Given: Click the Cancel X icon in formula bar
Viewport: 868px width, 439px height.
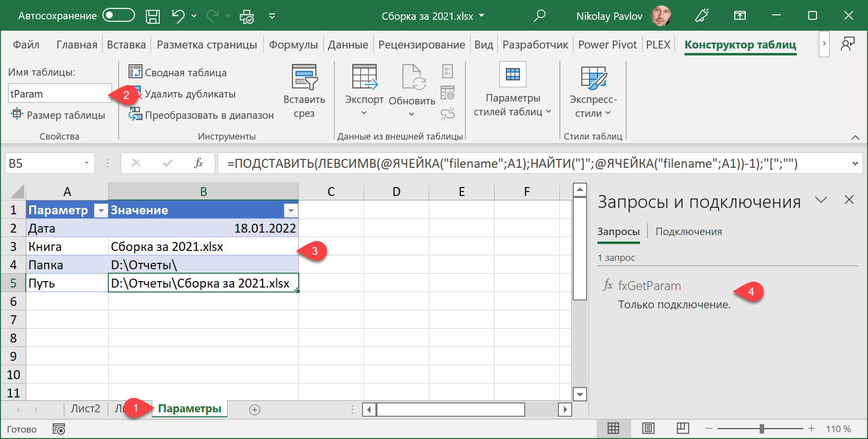Looking at the screenshot, I should tap(136, 163).
